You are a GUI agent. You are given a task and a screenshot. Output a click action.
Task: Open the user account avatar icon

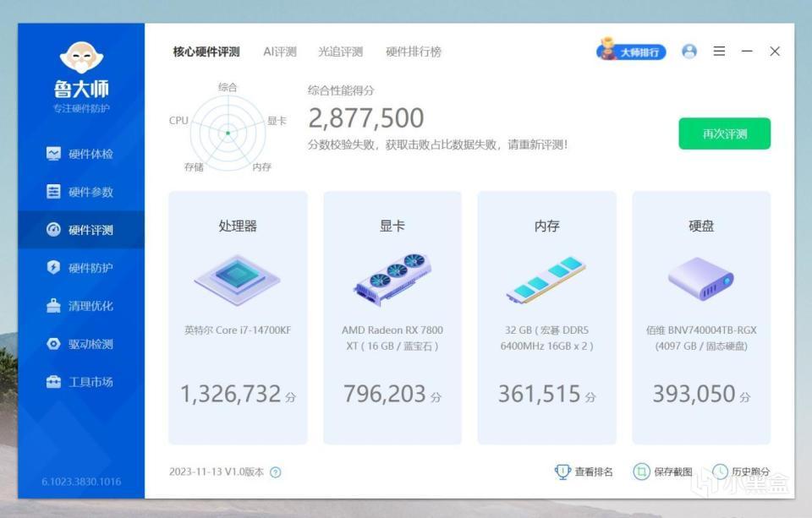pyautogui.click(x=689, y=52)
